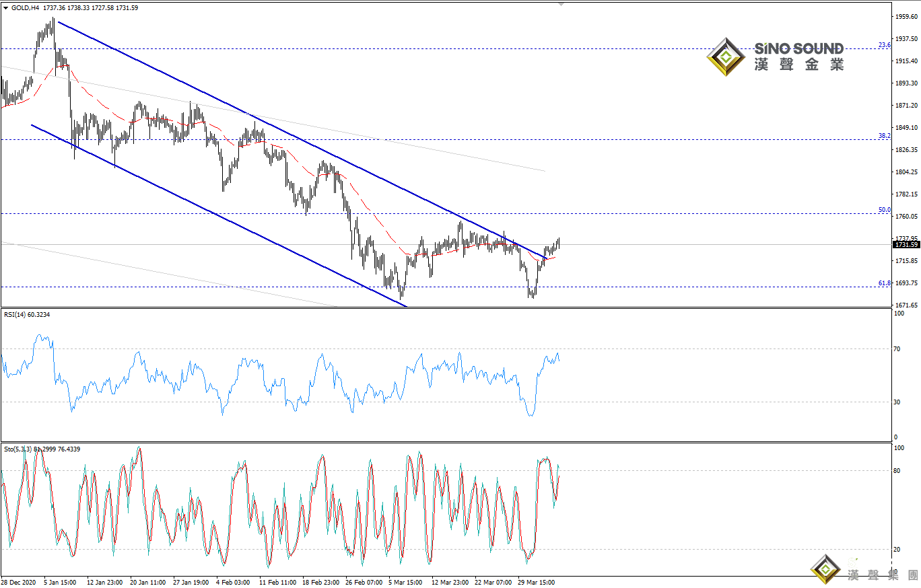Click the GOLD,H4 symbol title text

(x=26, y=7)
